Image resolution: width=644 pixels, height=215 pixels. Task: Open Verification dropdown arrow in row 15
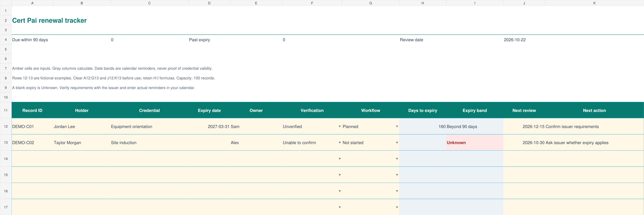tap(340, 175)
